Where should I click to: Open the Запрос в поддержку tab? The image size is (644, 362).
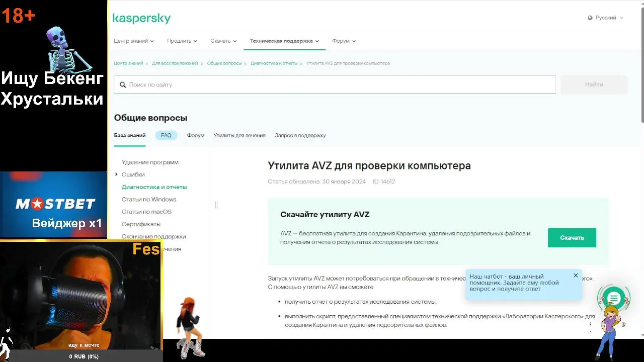[300, 135]
